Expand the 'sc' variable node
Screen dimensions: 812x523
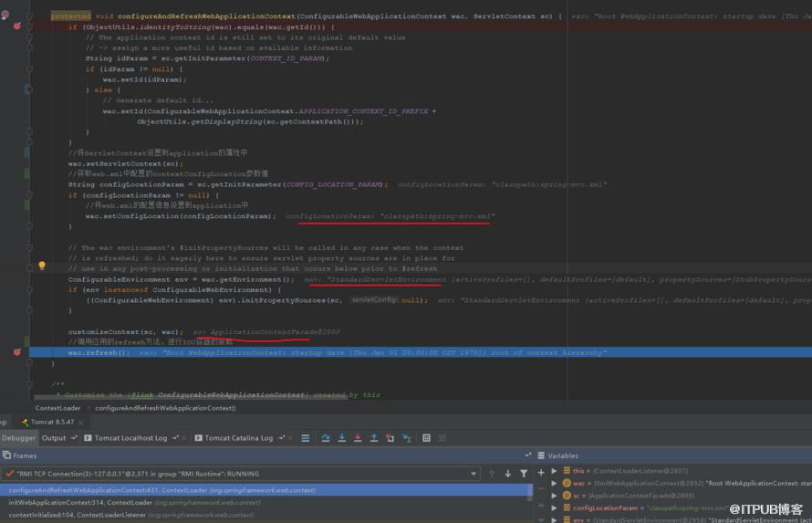(x=554, y=496)
